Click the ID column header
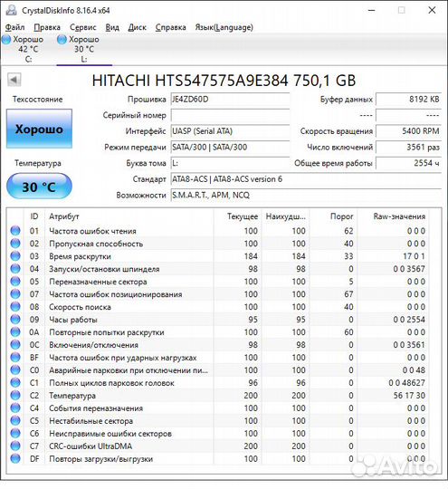Viewport: 448px width, 489px height. click(x=34, y=216)
